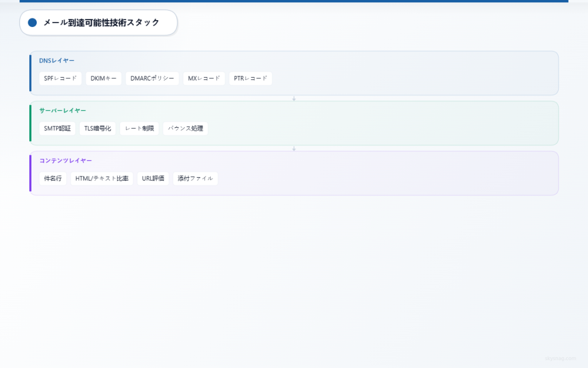
Task: Select the メール到達可能性技術スタック title
Action: click(x=101, y=22)
